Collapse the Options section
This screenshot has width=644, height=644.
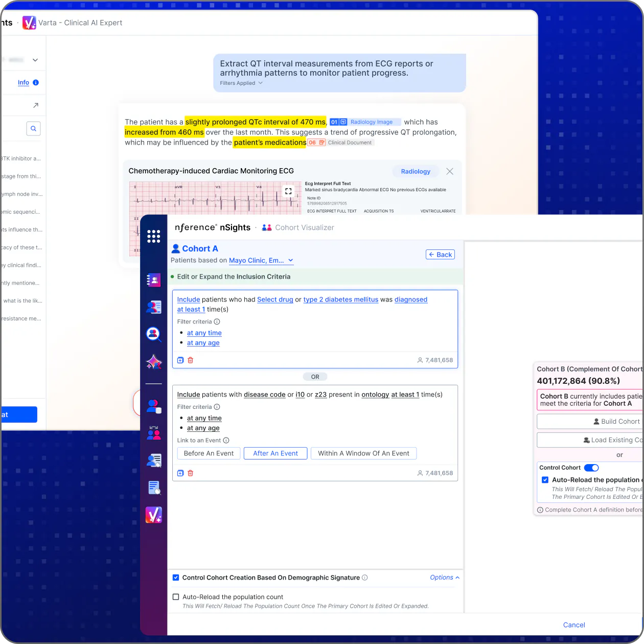pos(445,578)
